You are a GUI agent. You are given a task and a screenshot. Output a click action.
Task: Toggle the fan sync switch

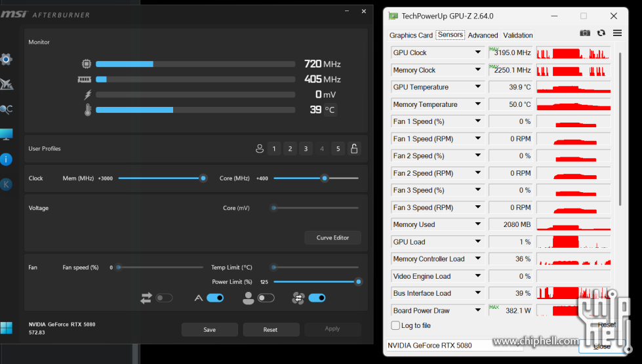pyautogui.click(x=317, y=298)
